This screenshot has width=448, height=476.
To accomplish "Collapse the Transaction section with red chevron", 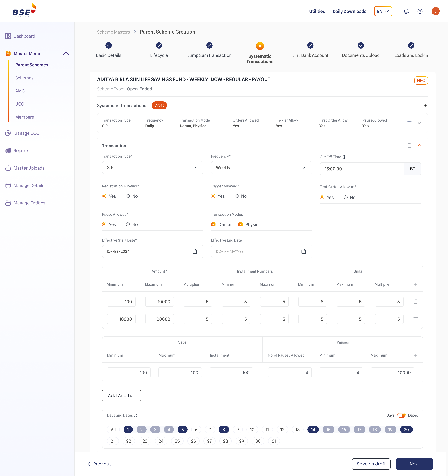I will [x=419, y=146].
